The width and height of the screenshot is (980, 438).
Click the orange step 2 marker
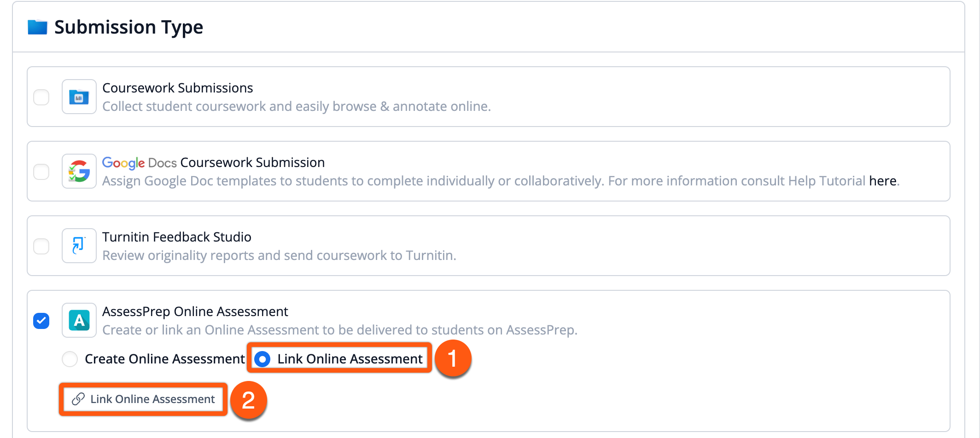[249, 400]
